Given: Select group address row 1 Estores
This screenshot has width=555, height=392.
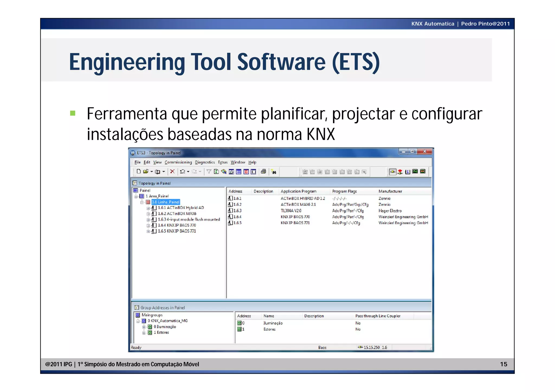Looking at the screenshot, I should (333, 329).
